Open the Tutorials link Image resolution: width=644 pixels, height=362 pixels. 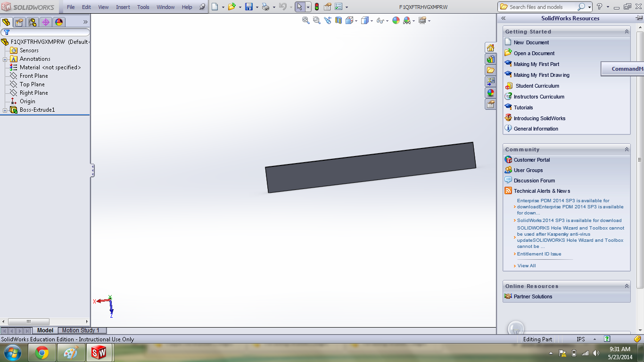[x=523, y=107]
